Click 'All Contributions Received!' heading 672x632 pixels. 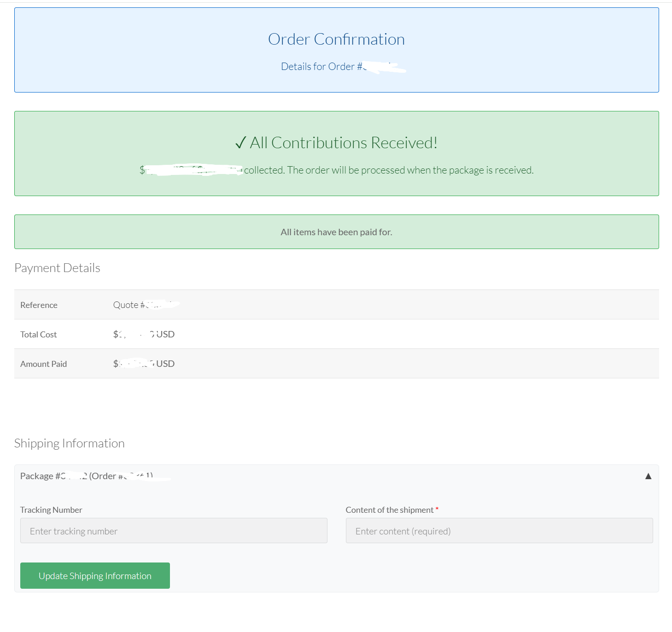pyautogui.click(x=336, y=143)
